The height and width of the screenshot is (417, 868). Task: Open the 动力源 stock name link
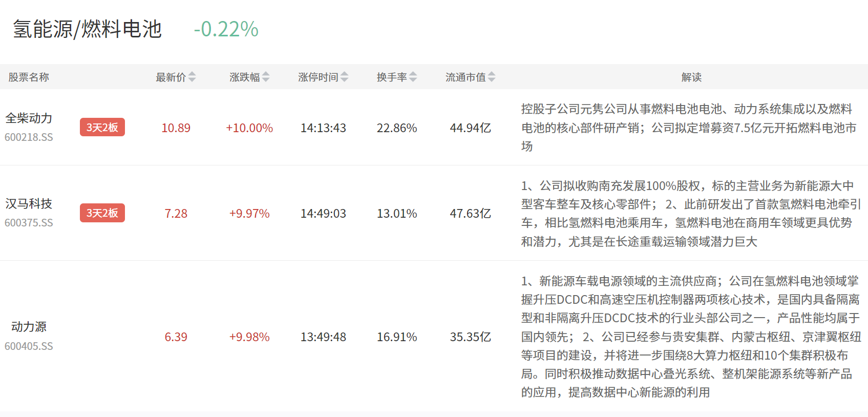point(29,327)
